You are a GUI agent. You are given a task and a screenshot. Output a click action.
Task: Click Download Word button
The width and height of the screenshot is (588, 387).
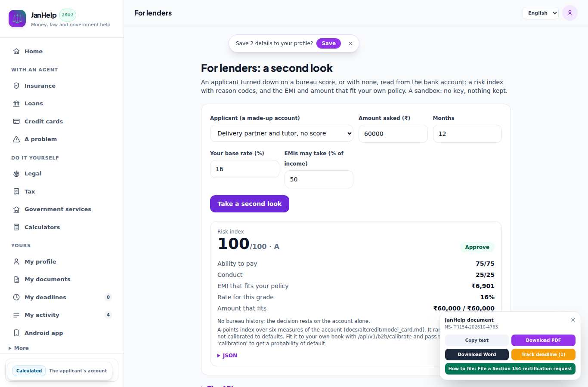click(x=477, y=354)
